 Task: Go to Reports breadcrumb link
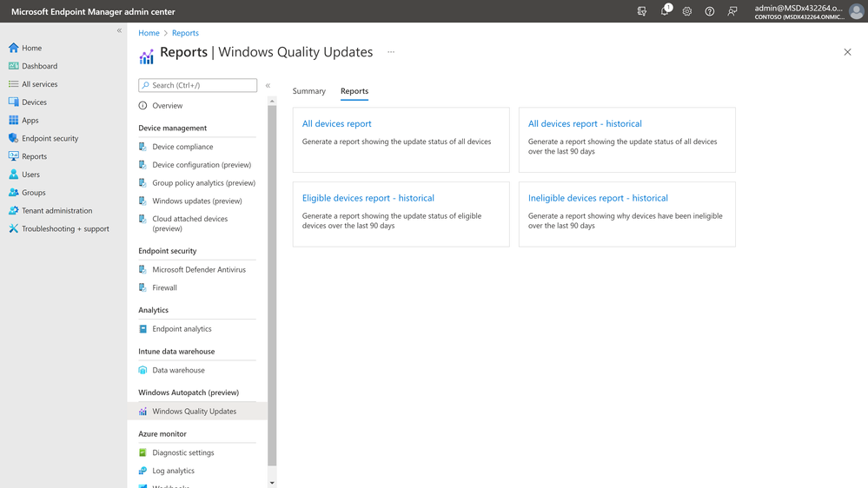[x=185, y=33]
